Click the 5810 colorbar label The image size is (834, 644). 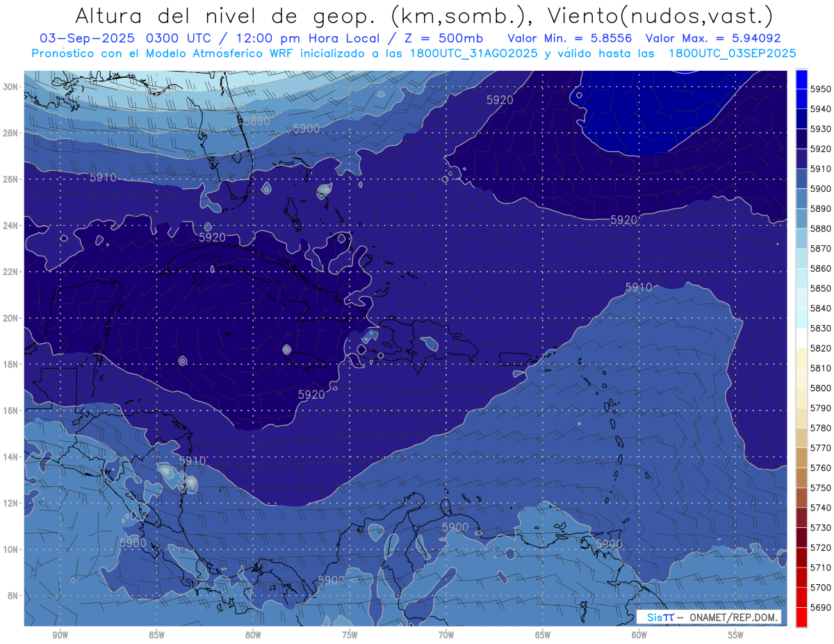coord(821,368)
